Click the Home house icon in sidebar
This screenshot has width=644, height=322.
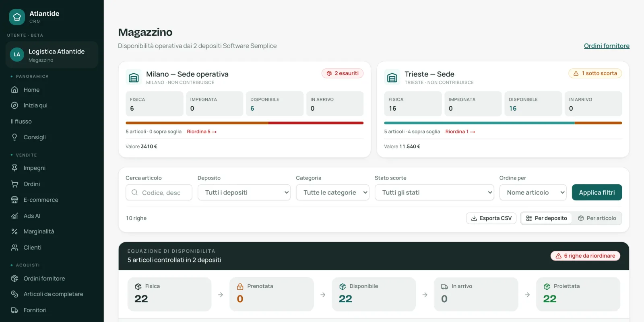tap(14, 90)
